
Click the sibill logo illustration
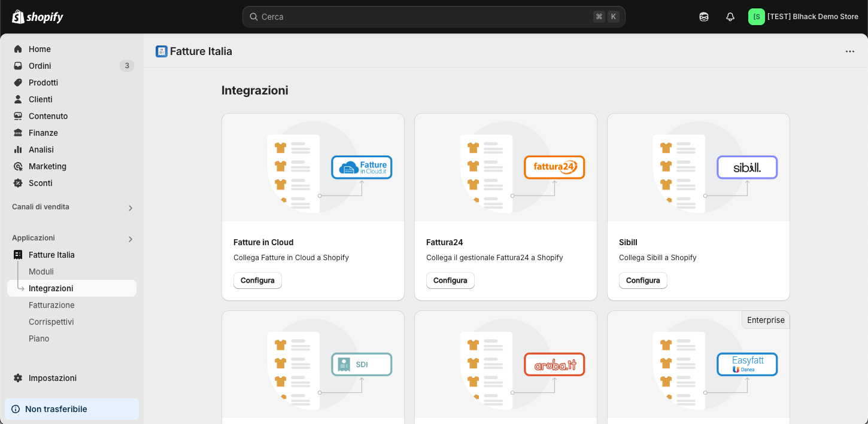pyautogui.click(x=747, y=167)
